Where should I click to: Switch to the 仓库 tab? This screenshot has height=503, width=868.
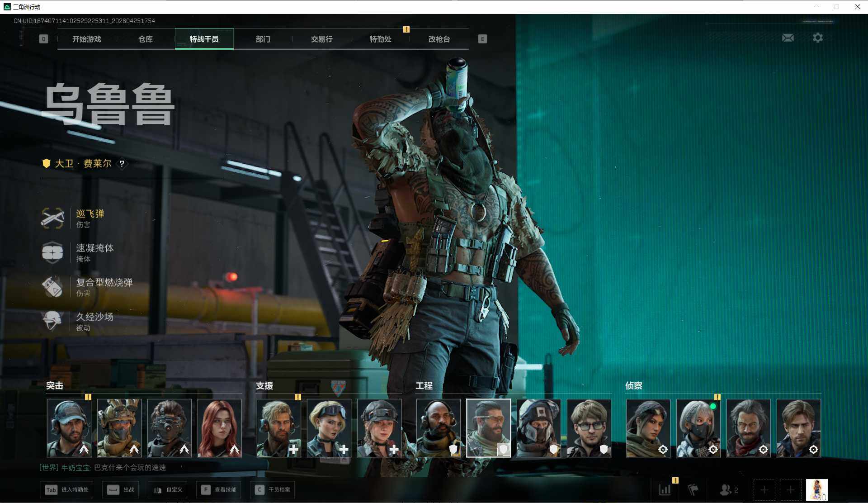(x=146, y=39)
